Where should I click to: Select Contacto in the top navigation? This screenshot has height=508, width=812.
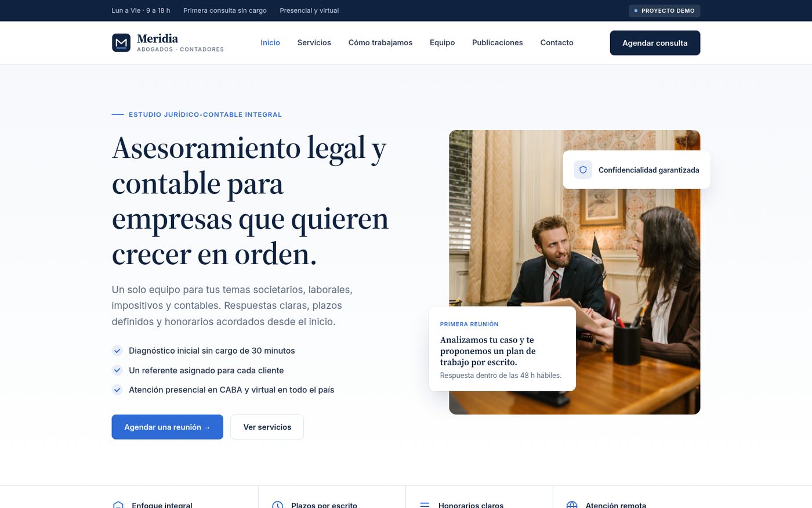pos(557,42)
